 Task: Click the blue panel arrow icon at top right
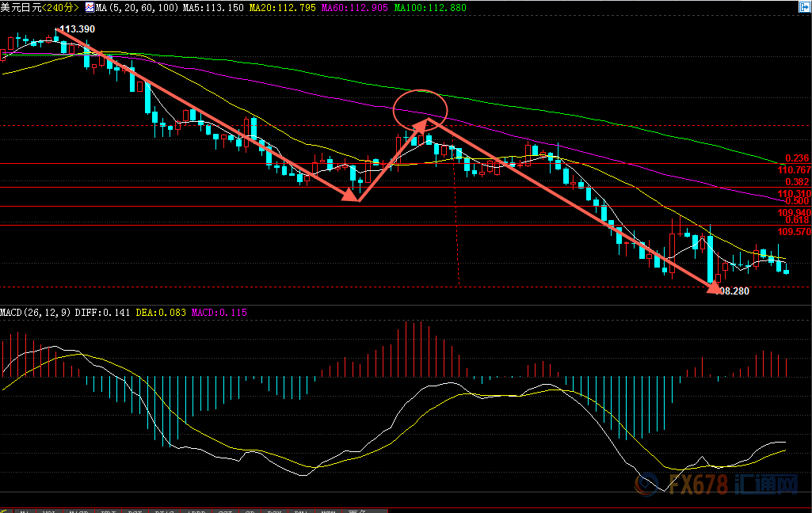point(806,7)
